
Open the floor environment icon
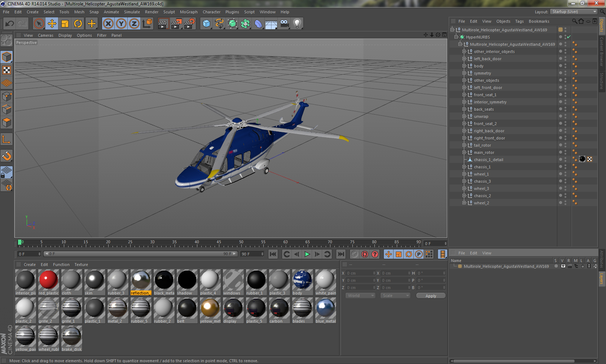point(271,24)
